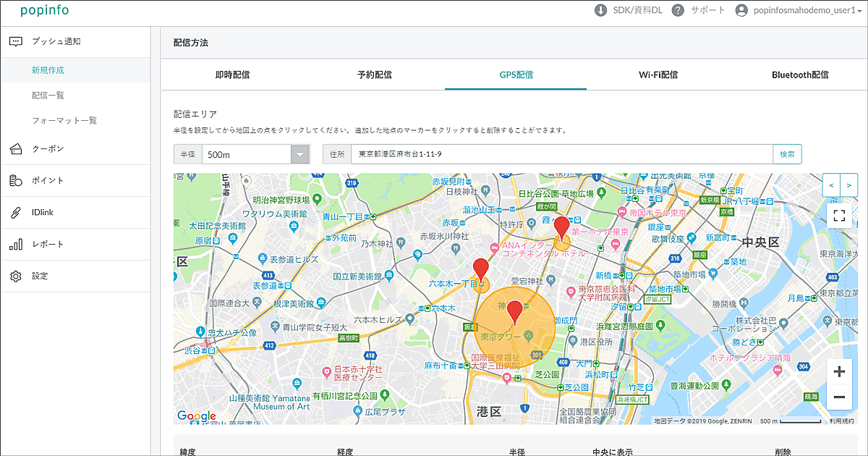Open IDlink paperclip icon
This screenshot has height=456, width=868.
coord(16,213)
